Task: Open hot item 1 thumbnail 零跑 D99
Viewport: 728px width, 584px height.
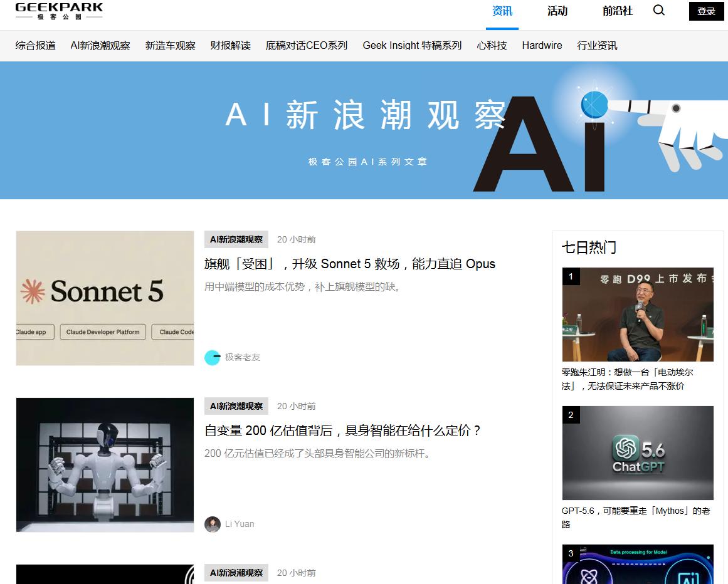Action: [638, 315]
